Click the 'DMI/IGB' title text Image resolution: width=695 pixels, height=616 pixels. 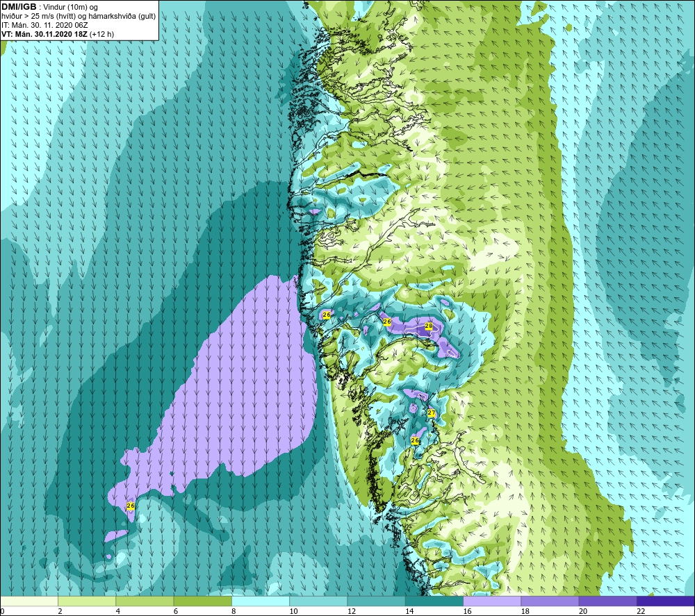[x=19, y=7]
